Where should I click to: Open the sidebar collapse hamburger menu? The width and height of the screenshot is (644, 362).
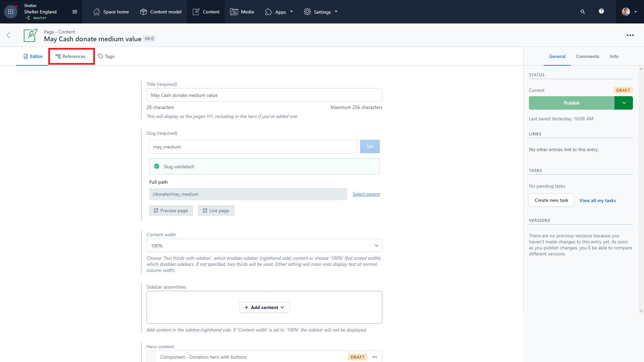point(74,11)
